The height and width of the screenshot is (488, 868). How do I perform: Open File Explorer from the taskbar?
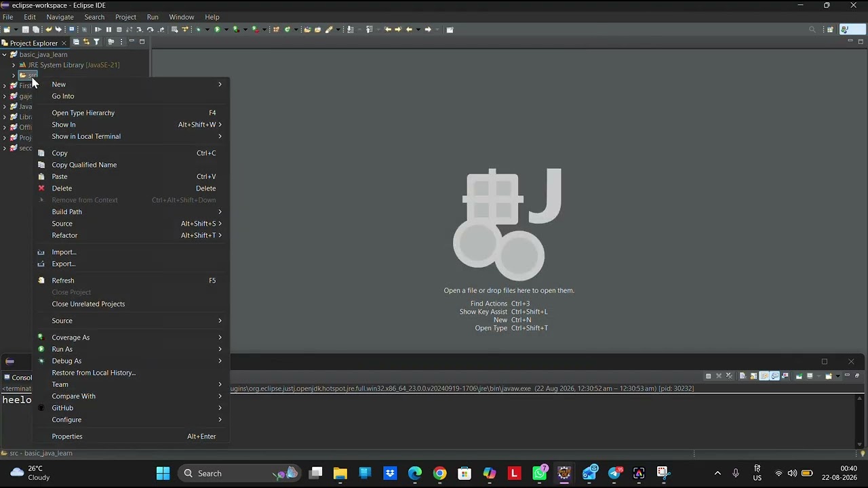coord(340,473)
